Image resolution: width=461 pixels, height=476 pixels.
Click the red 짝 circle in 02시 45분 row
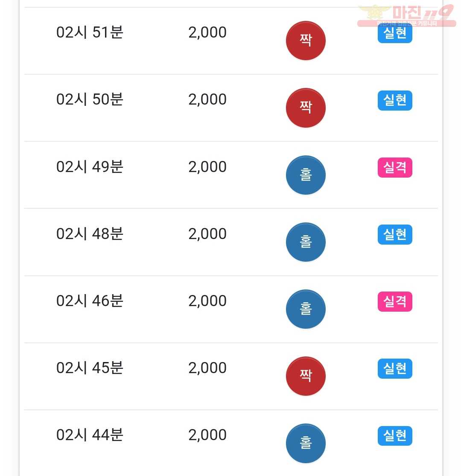click(x=306, y=376)
